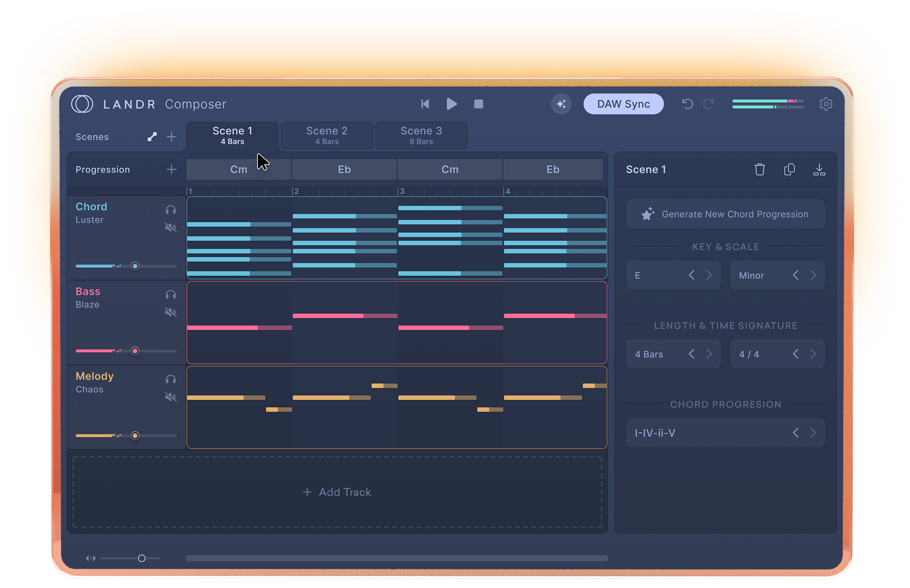The width and height of the screenshot is (910, 588).
Task: Select the Chord track name
Action: click(x=91, y=207)
